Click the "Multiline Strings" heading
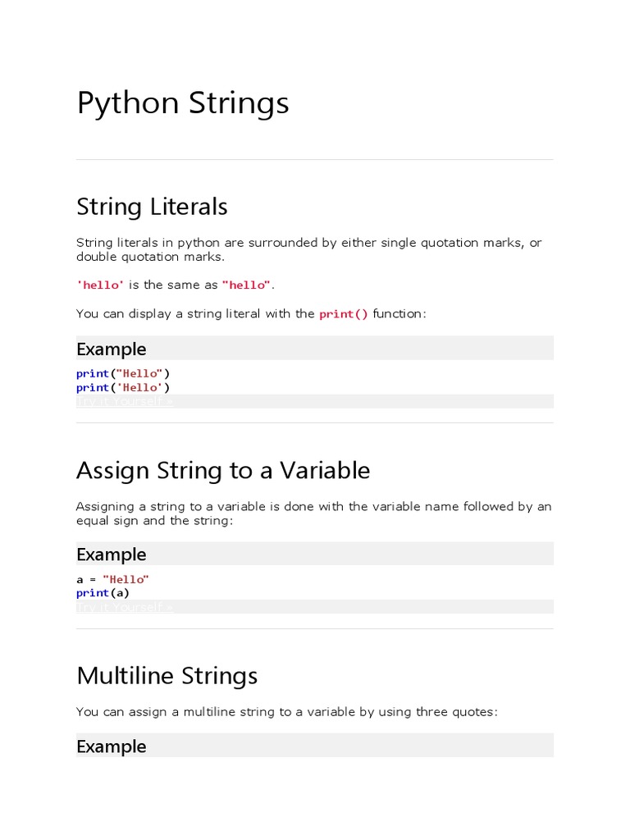This screenshot has height=840, width=630. pyautogui.click(x=167, y=676)
